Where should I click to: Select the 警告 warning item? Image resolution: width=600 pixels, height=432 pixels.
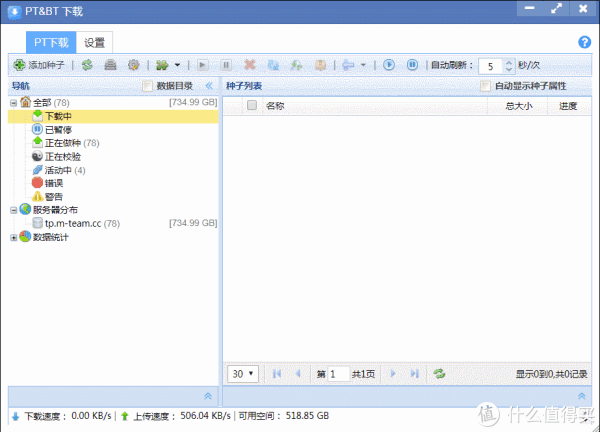[53, 197]
